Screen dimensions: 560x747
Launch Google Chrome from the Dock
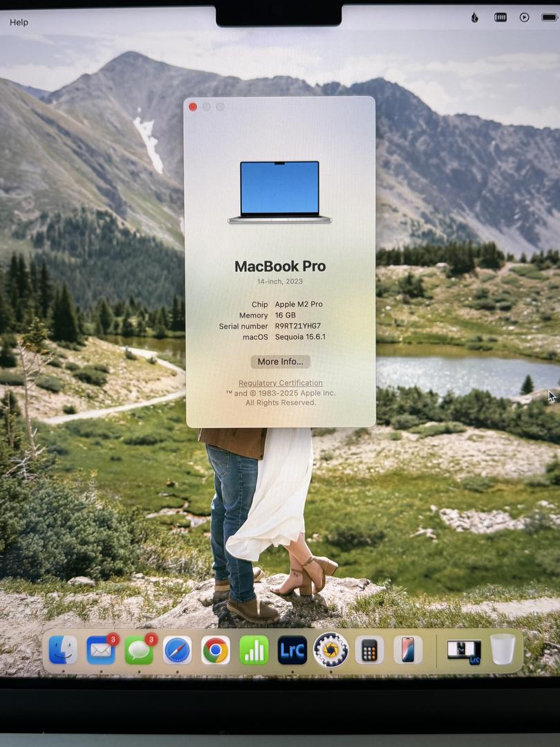[216, 650]
